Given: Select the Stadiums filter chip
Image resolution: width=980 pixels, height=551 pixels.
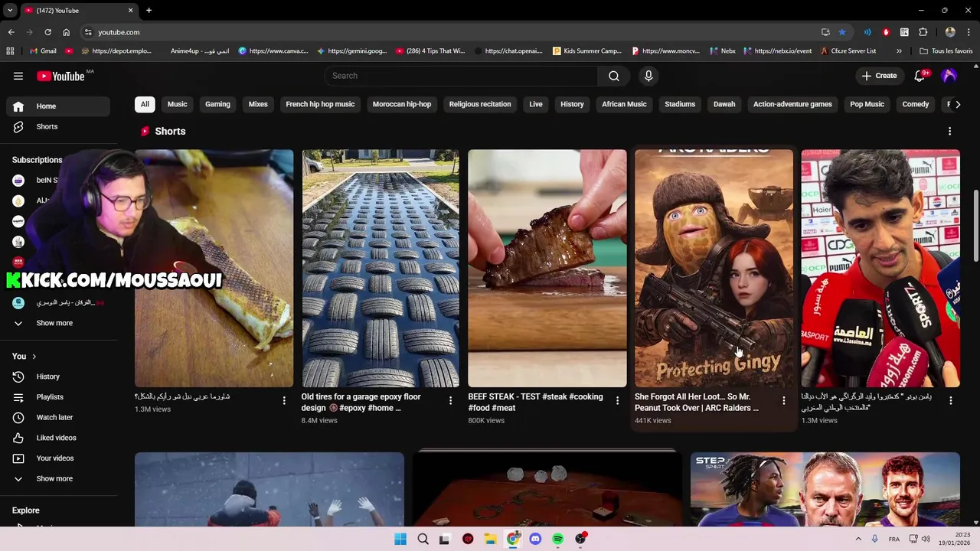Looking at the screenshot, I should 680,104.
